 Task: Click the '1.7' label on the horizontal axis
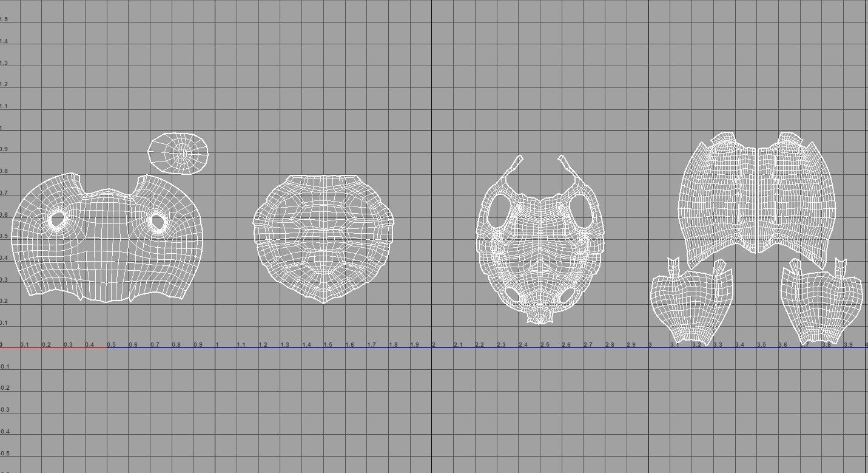pyautogui.click(x=371, y=345)
